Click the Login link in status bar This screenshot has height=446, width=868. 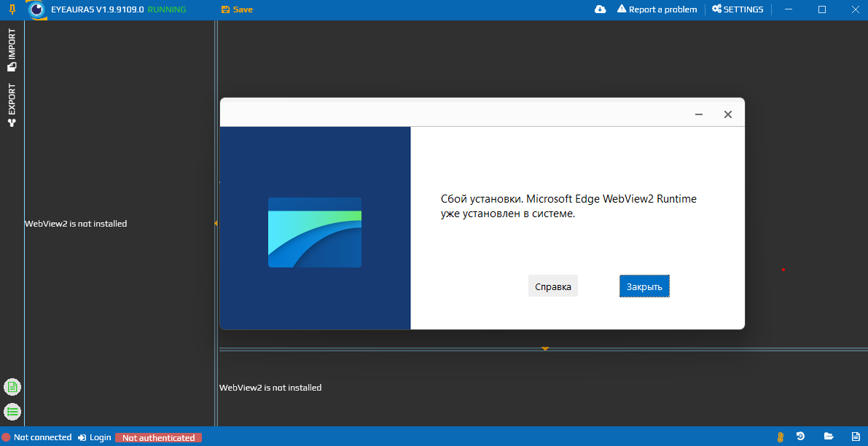(x=95, y=437)
